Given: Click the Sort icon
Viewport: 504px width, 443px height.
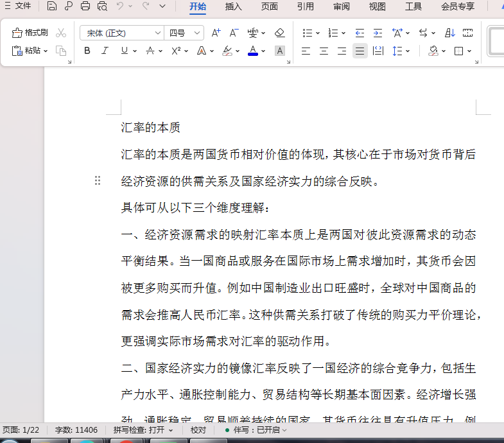Looking at the screenshot, I should tap(449, 33).
